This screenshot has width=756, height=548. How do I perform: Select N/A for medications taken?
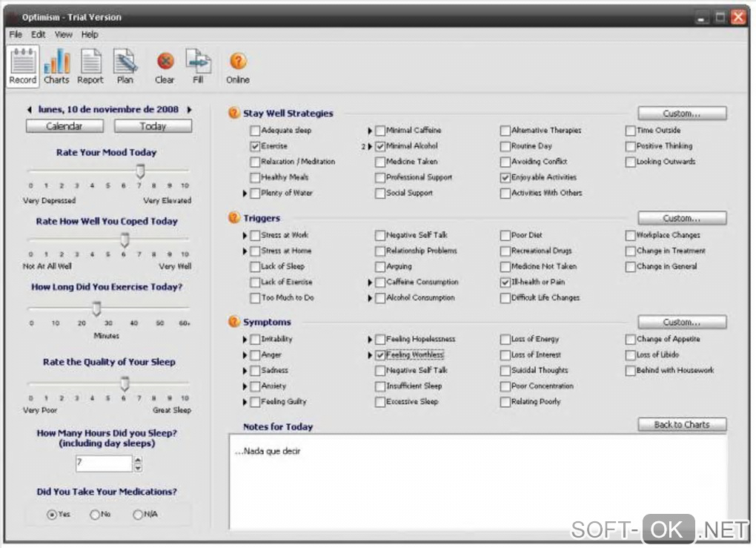(137, 515)
